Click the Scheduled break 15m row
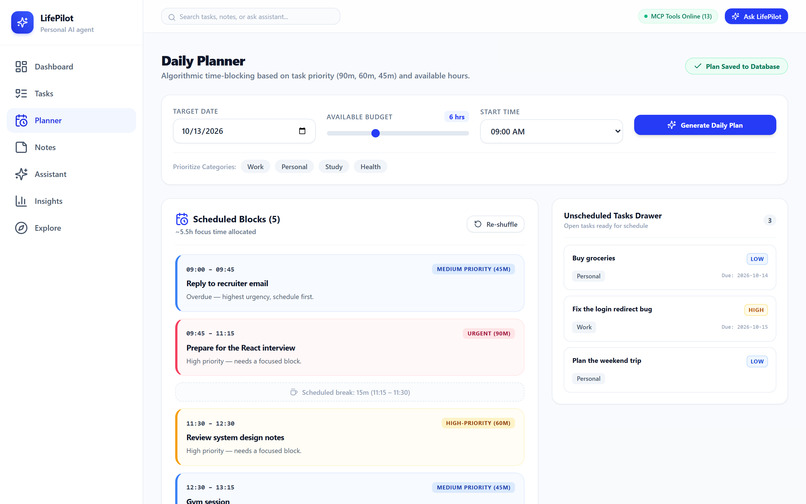The height and width of the screenshot is (504, 806). (x=350, y=392)
